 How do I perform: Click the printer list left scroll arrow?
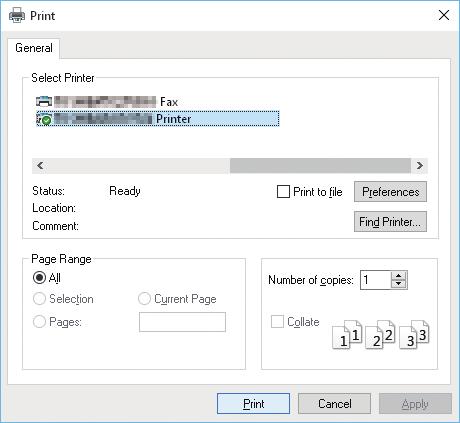point(40,165)
